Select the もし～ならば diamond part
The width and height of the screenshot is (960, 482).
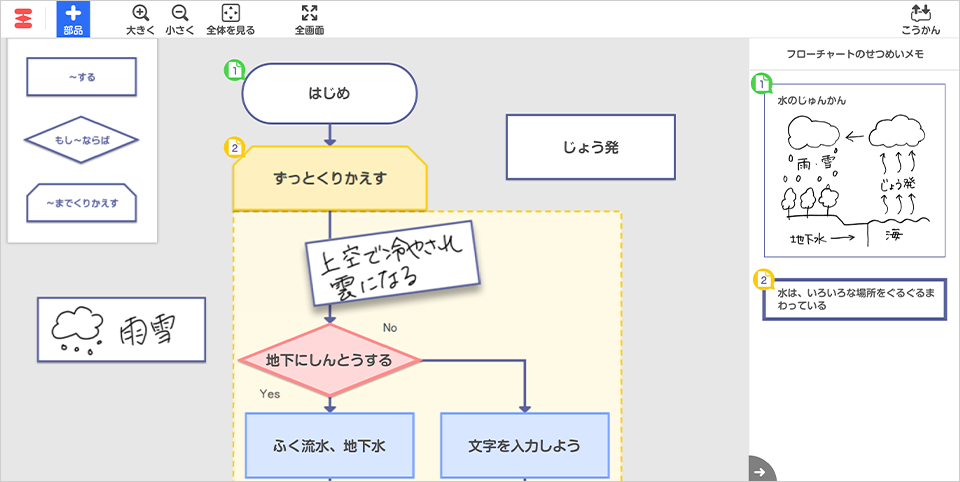pyautogui.click(x=82, y=140)
